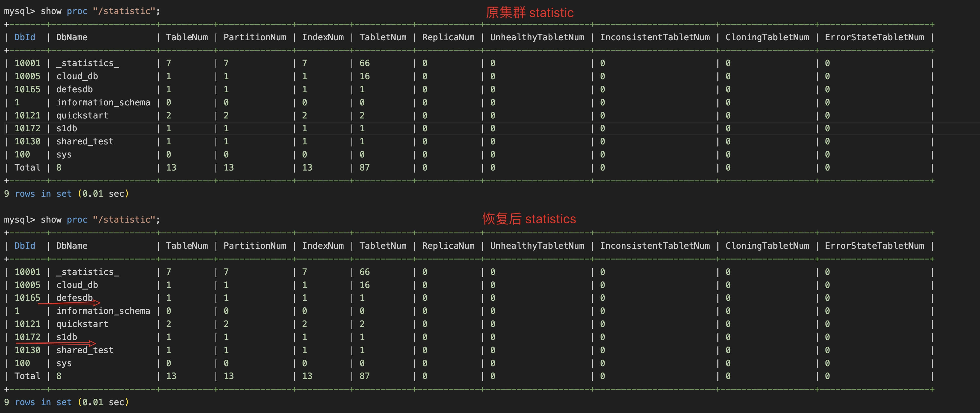Click UnhealthyTabletNum header in the first table
This screenshot has width=980, height=413.
point(537,37)
